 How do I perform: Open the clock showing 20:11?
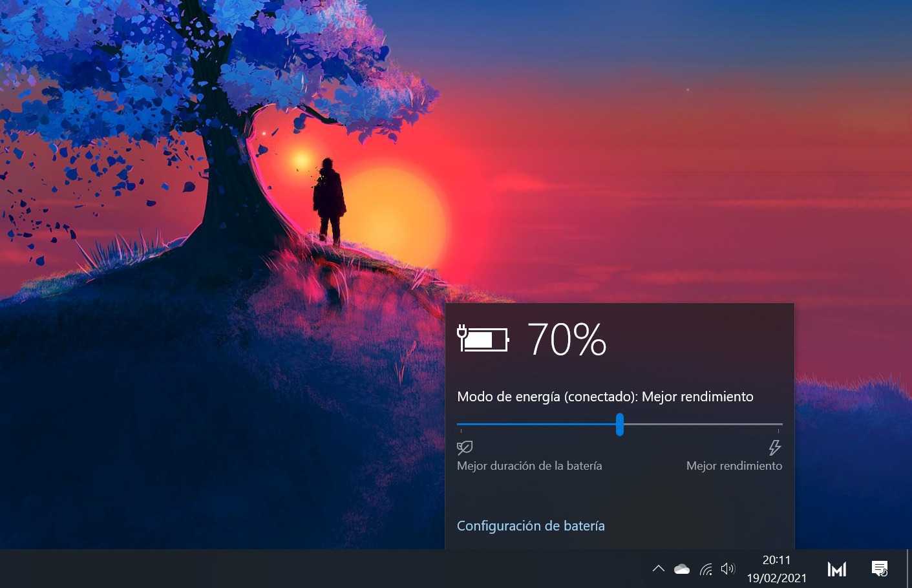pyautogui.click(x=776, y=560)
